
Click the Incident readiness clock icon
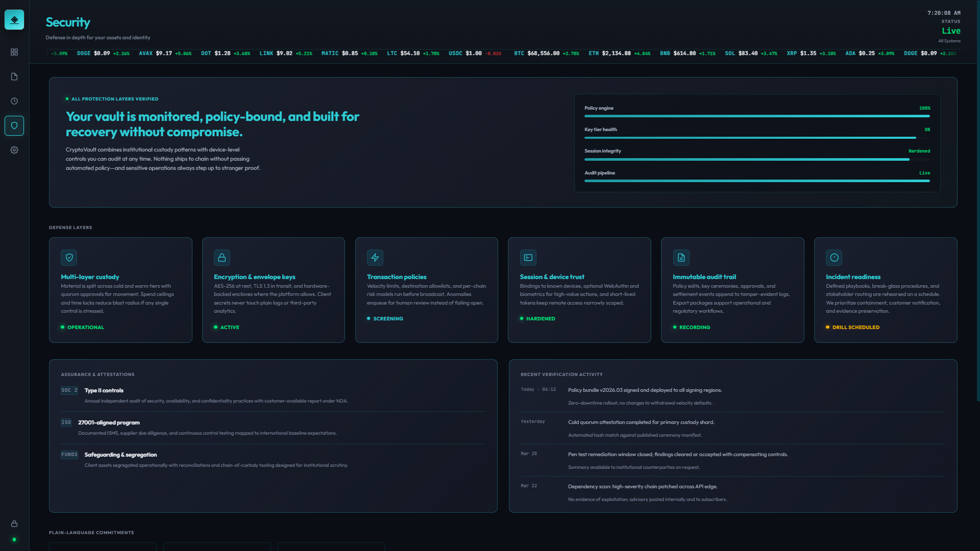[x=834, y=258]
